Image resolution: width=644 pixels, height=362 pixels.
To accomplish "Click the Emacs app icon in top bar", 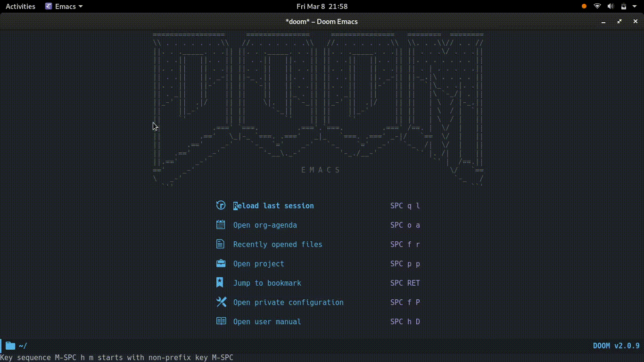I will coord(49,6).
